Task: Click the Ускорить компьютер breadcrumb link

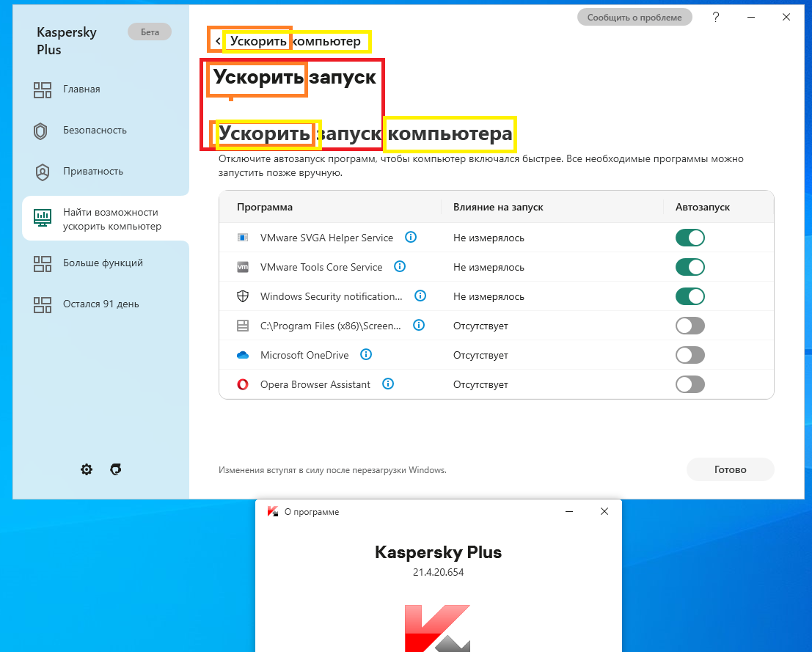Action: tap(295, 41)
